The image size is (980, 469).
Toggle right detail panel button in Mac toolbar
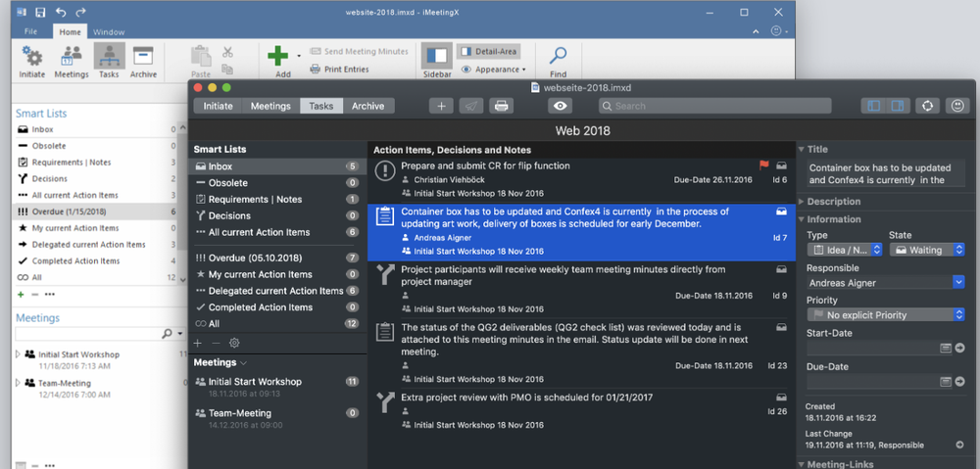click(898, 106)
